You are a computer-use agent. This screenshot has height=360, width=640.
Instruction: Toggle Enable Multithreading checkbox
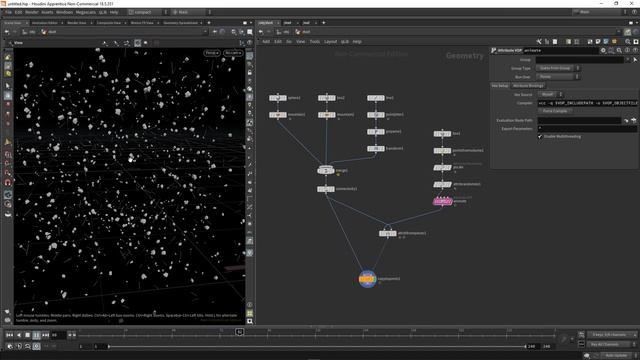point(540,136)
